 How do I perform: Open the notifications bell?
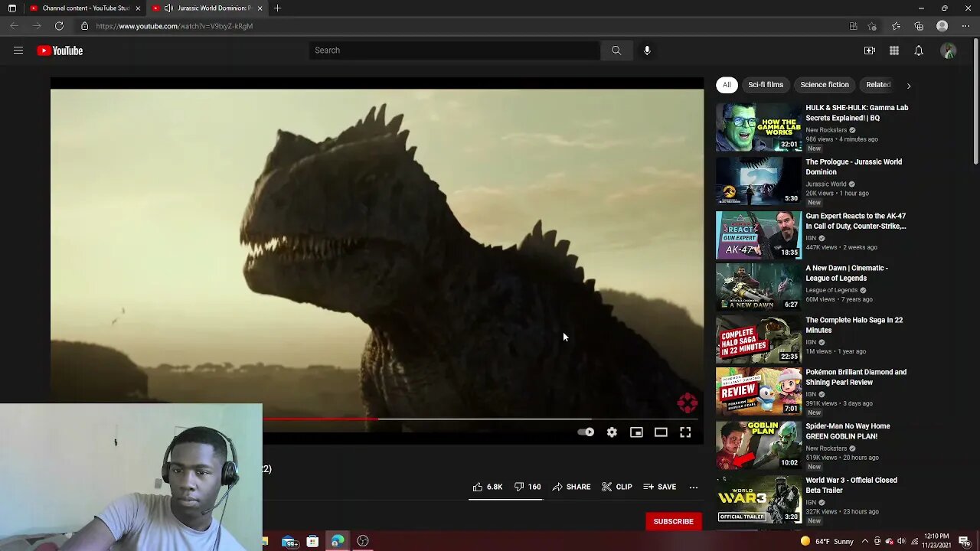pos(919,51)
